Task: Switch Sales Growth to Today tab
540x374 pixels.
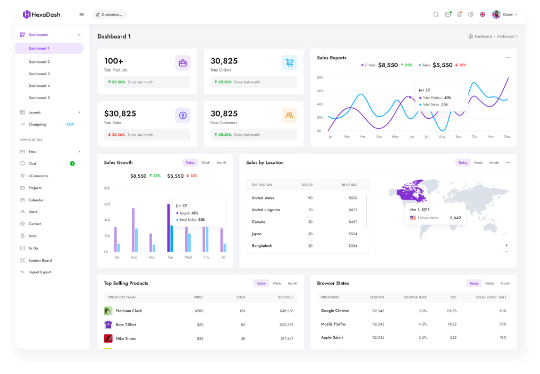Action: [190, 163]
